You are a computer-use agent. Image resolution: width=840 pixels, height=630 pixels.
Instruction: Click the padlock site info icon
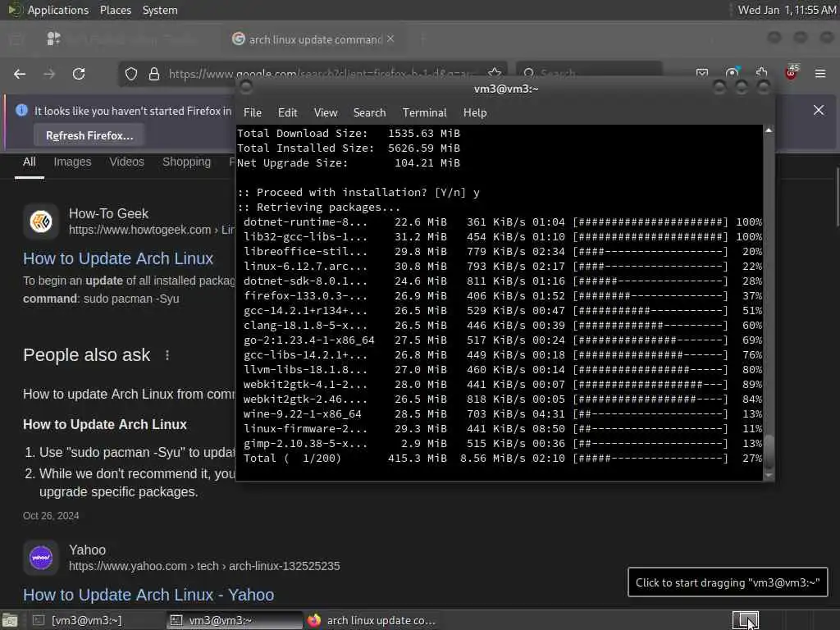(153, 74)
